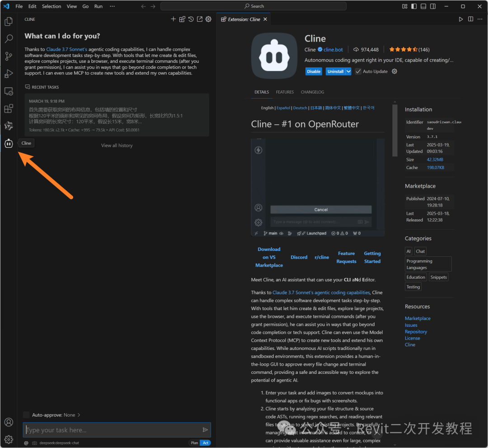
Task: Click the run triangle icon in editor toolbar
Action: (x=461, y=19)
